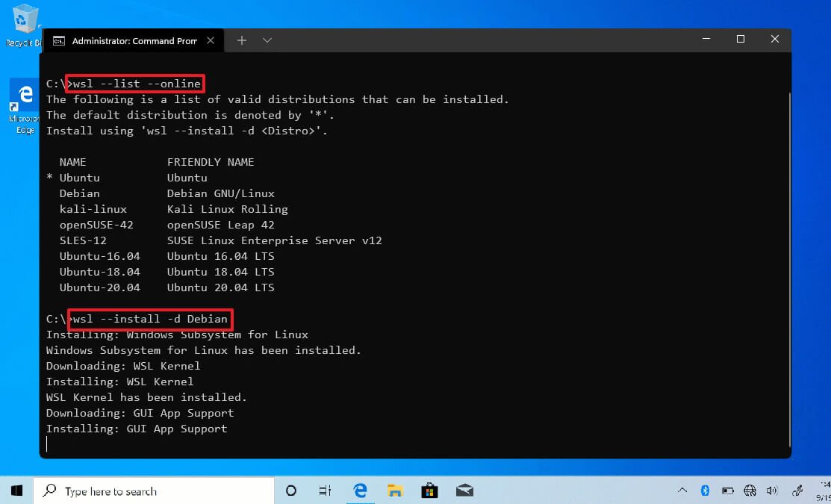Open a new terminal tab with the plus button

point(242,40)
